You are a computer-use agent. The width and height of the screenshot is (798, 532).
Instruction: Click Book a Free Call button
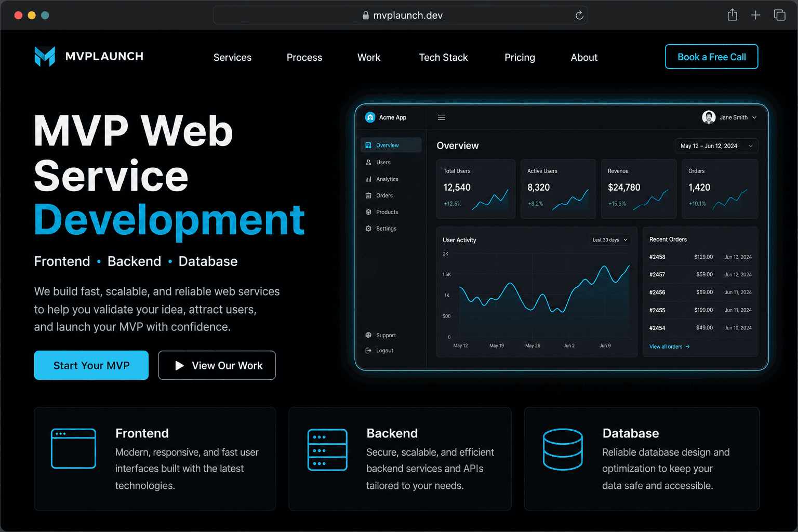click(x=712, y=57)
